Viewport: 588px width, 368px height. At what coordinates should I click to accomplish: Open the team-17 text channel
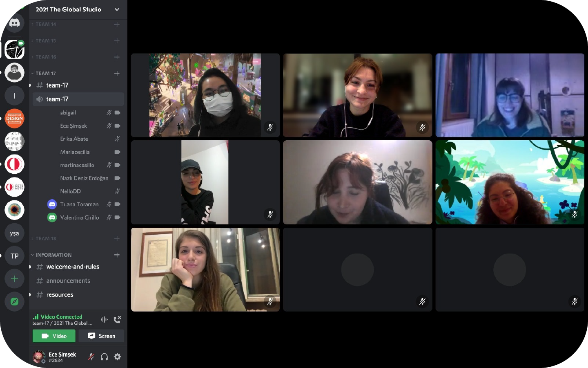tap(78, 85)
